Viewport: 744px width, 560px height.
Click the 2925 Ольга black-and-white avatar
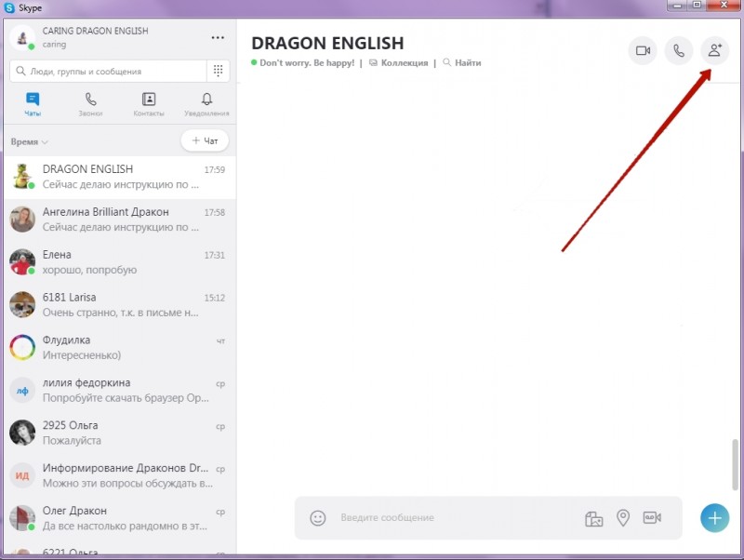click(x=22, y=433)
